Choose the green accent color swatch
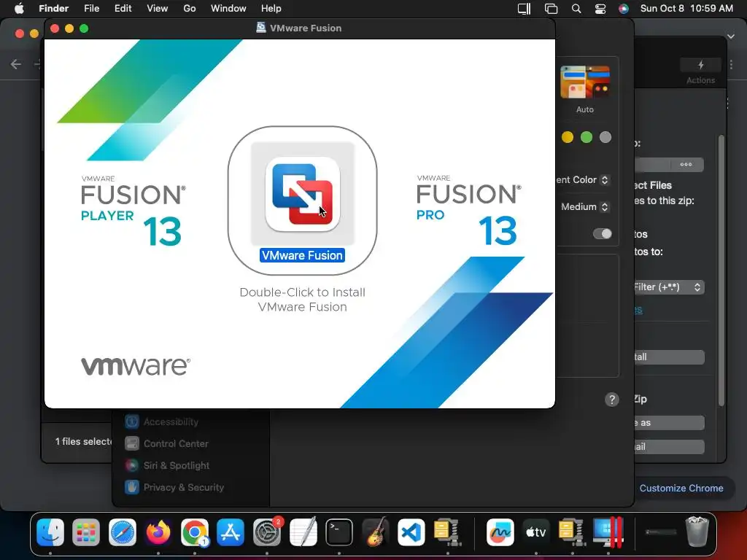 click(x=587, y=137)
